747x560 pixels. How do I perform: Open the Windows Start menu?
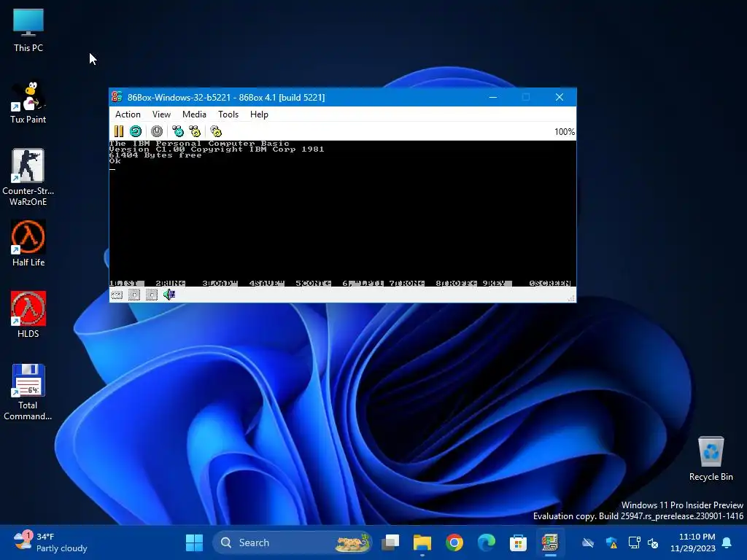pos(194,542)
